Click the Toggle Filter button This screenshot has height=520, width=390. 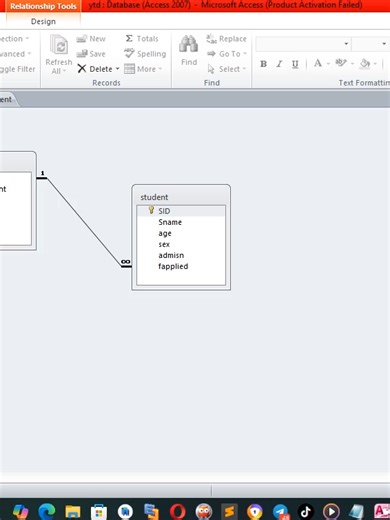coord(17,69)
